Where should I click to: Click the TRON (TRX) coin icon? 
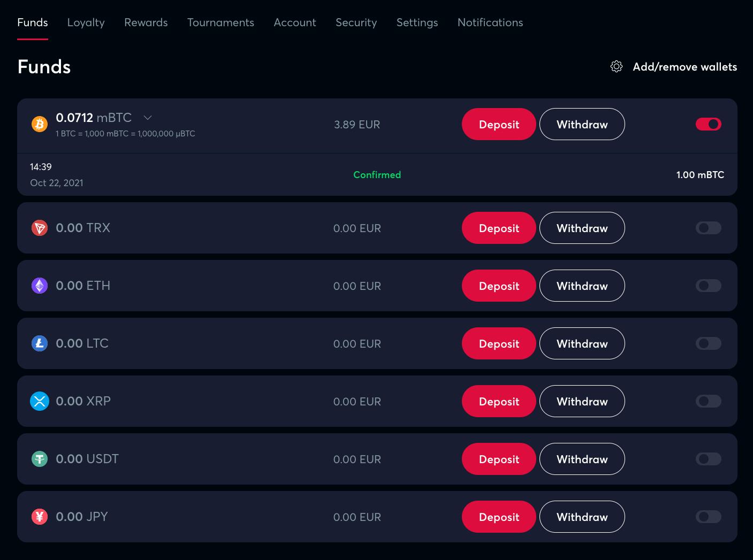[40, 228]
